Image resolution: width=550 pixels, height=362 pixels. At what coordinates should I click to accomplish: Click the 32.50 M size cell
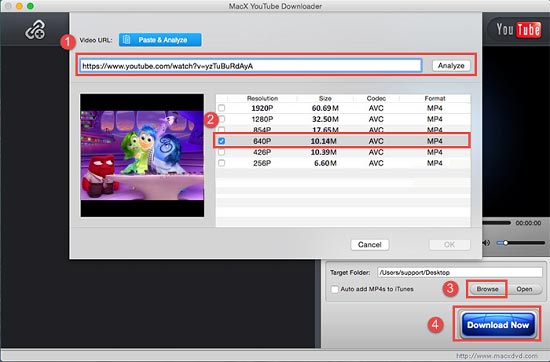tap(325, 119)
